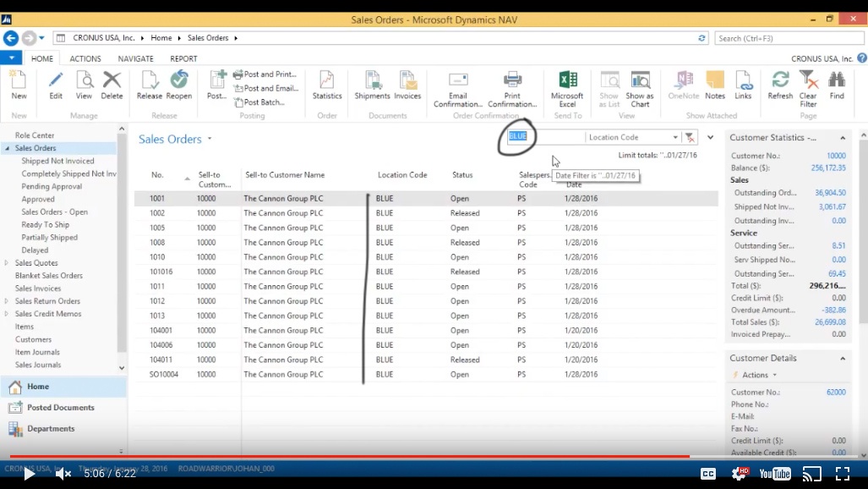
Task: Clear the quick filter icon
Action: point(690,137)
